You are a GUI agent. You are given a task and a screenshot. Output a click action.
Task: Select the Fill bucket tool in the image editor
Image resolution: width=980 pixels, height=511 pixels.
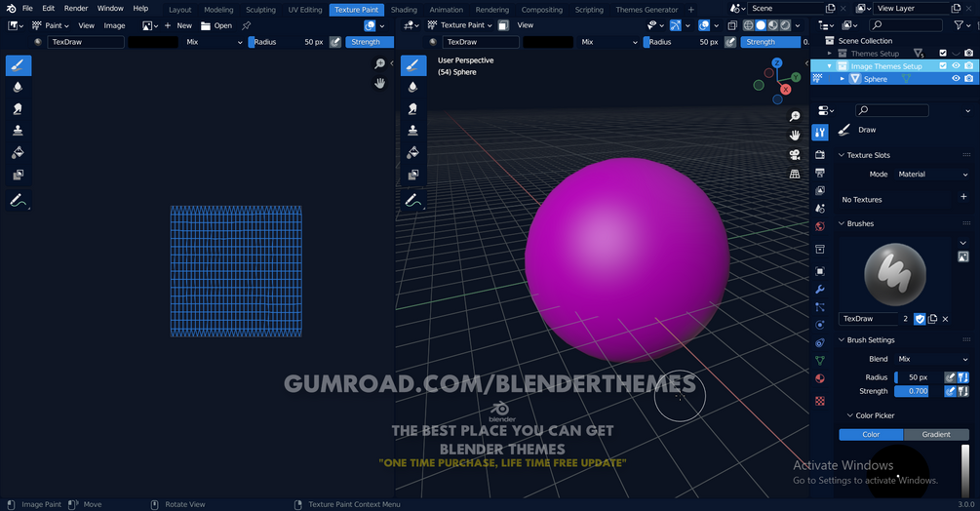tap(19, 152)
